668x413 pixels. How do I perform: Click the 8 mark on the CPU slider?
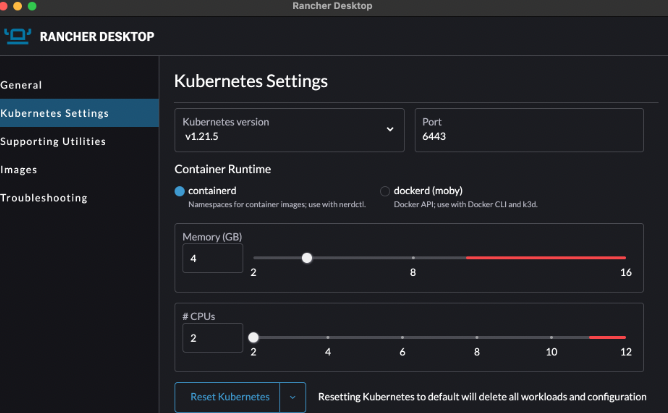pyautogui.click(x=477, y=338)
